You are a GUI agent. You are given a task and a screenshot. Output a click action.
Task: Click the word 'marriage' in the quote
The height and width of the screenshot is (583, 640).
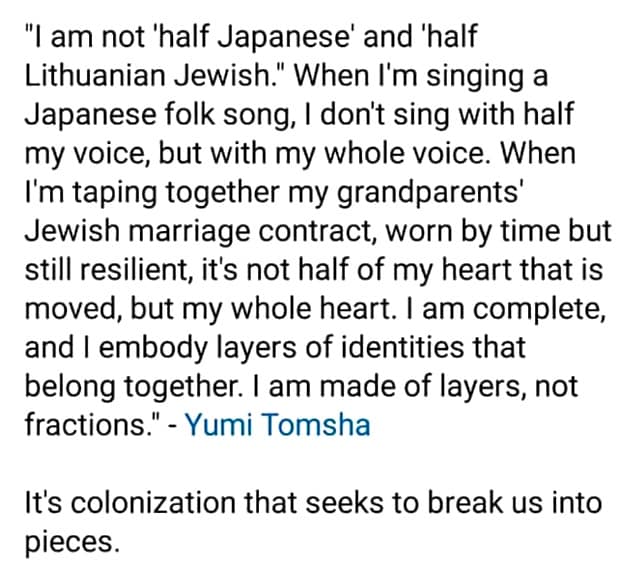[189, 232]
